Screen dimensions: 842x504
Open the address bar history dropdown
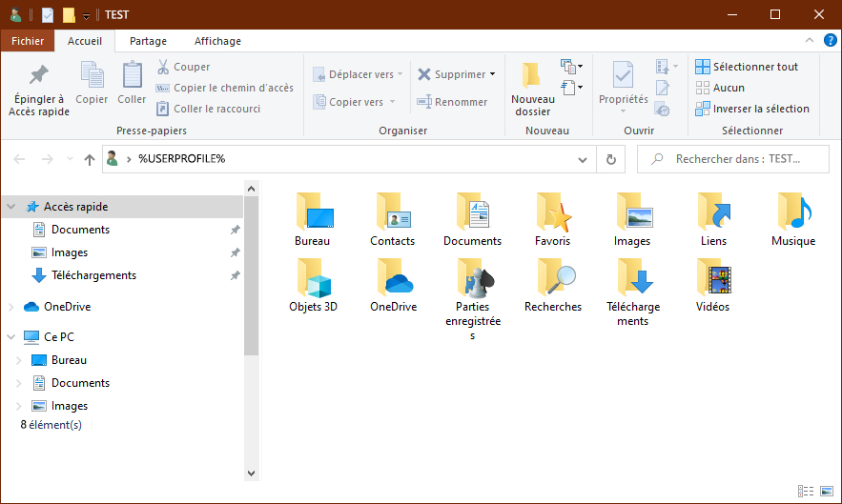pos(583,159)
